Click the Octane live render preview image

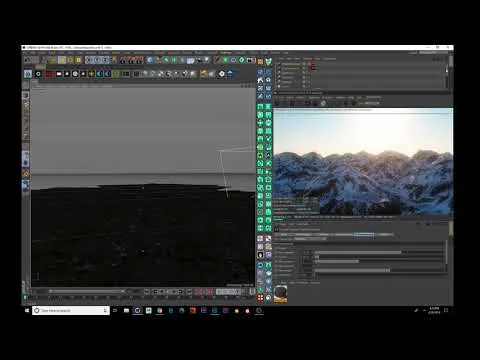pyautogui.click(x=363, y=161)
